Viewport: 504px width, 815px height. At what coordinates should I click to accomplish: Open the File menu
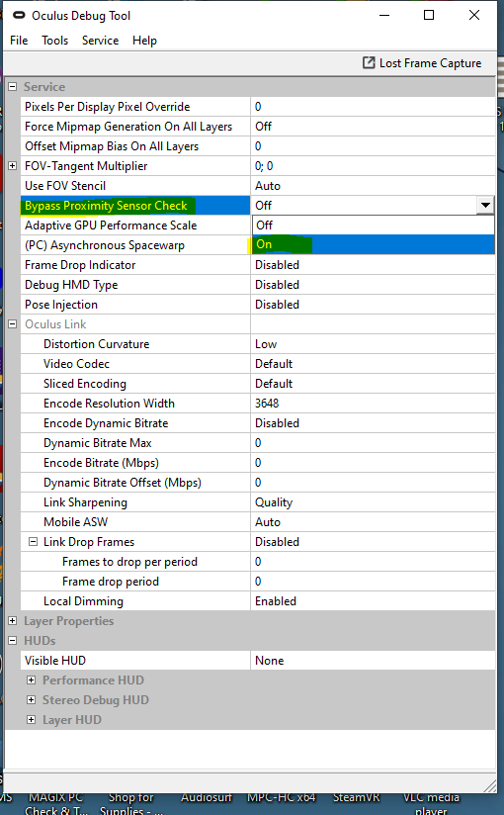[19, 40]
